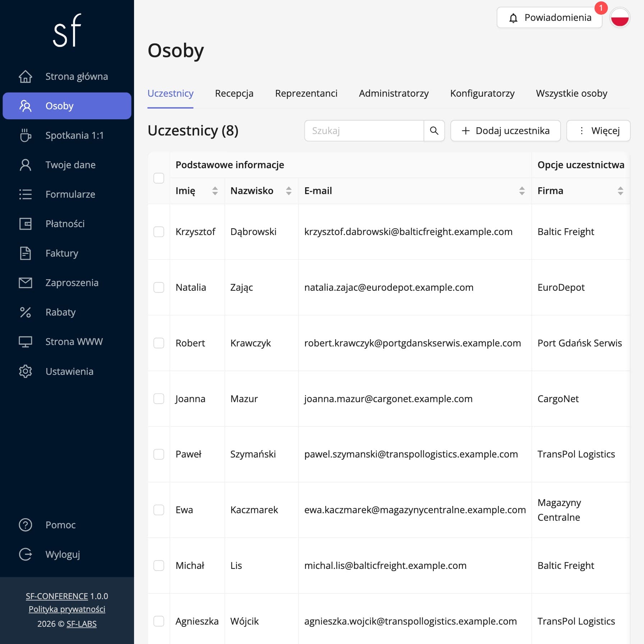Click the people icon next to Osoby
The image size is (644, 644).
(x=25, y=106)
